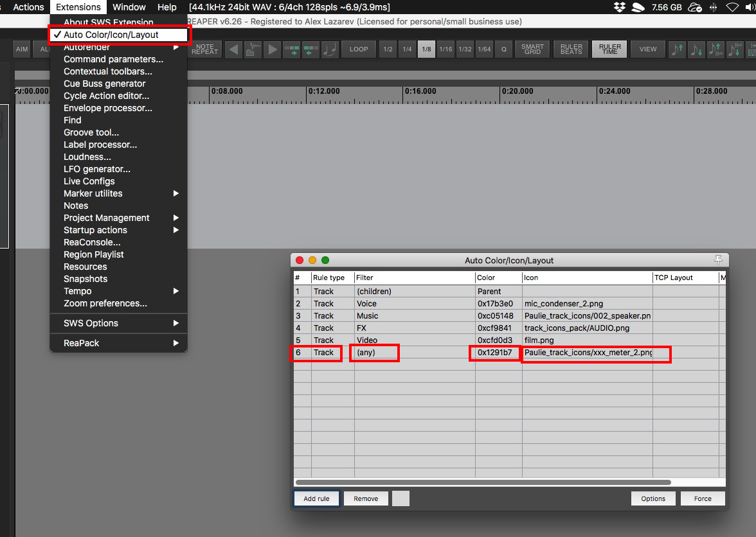Toggle NOTE REPEAT button
The width and height of the screenshot is (756, 537).
[204, 49]
